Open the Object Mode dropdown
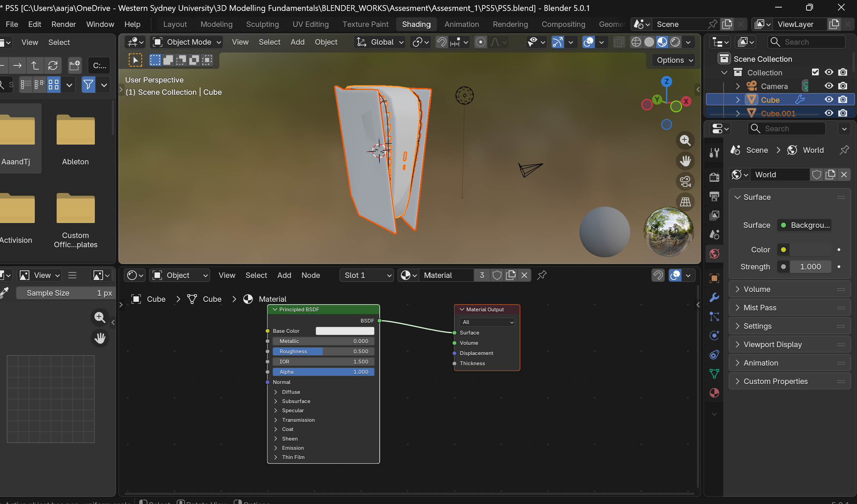857x504 pixels. 187,42
